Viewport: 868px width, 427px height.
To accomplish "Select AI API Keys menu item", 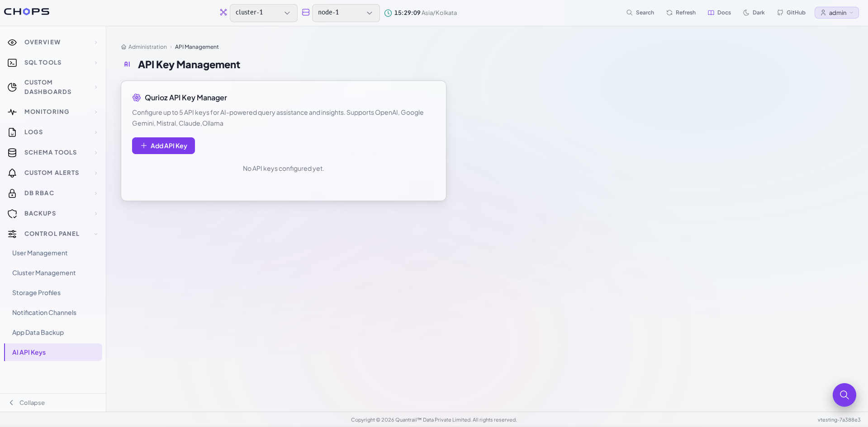I will click(53, 352).
